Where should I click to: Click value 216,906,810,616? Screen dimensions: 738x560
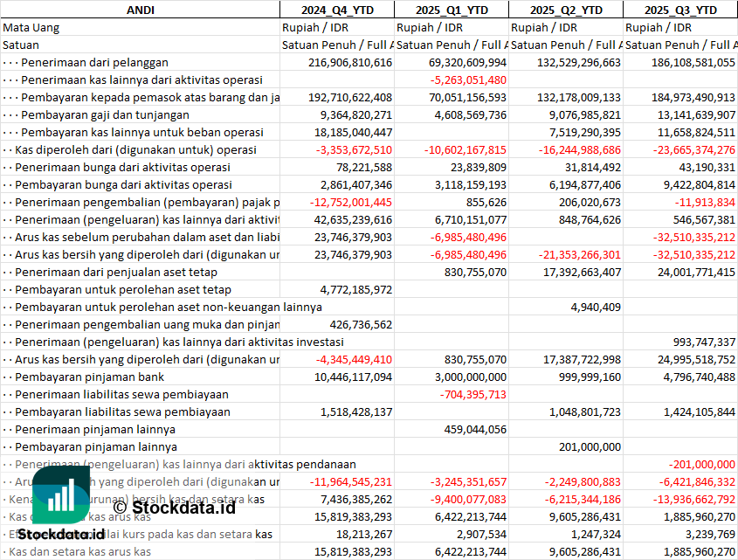[350, 63]
